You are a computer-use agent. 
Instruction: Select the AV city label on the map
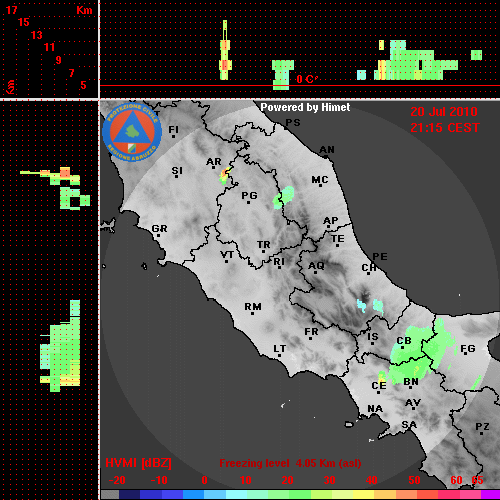coord(413,403)
